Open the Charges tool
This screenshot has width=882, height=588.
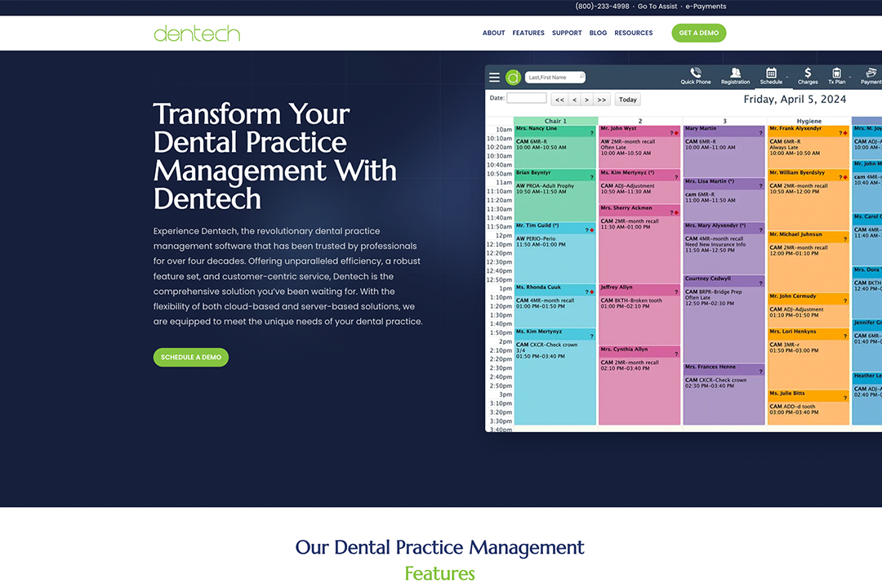click(x=808, y=76)
